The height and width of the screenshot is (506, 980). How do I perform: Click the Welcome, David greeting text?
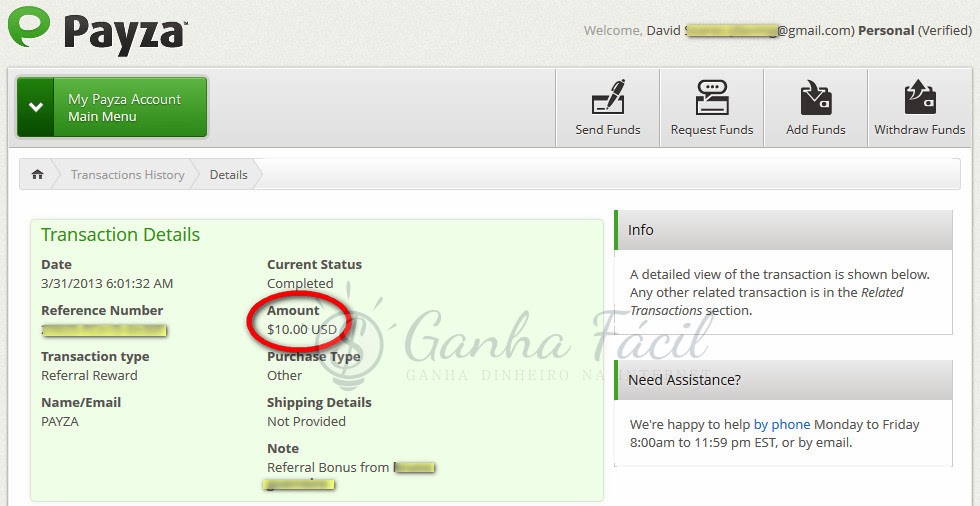coord(632,31)
